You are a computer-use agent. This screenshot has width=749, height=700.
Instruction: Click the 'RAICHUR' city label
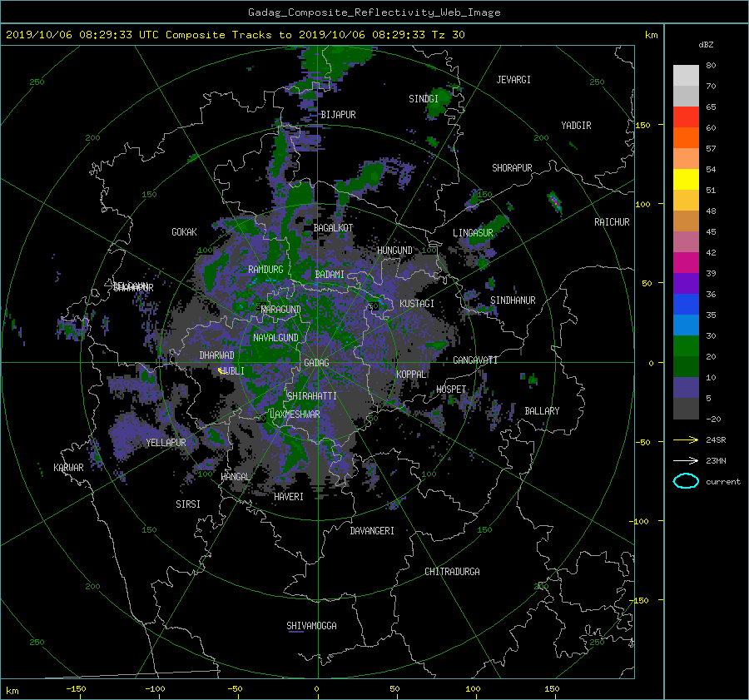coord(612,222)
